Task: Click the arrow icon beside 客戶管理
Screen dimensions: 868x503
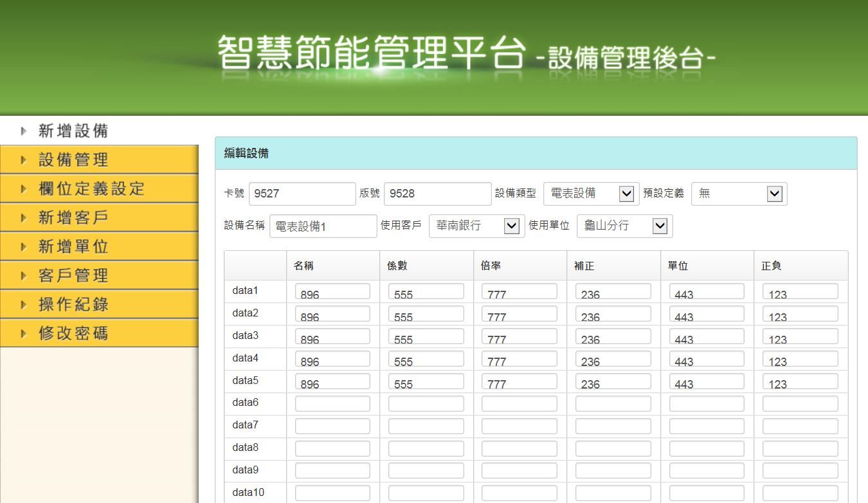Action: coord(24,275)
